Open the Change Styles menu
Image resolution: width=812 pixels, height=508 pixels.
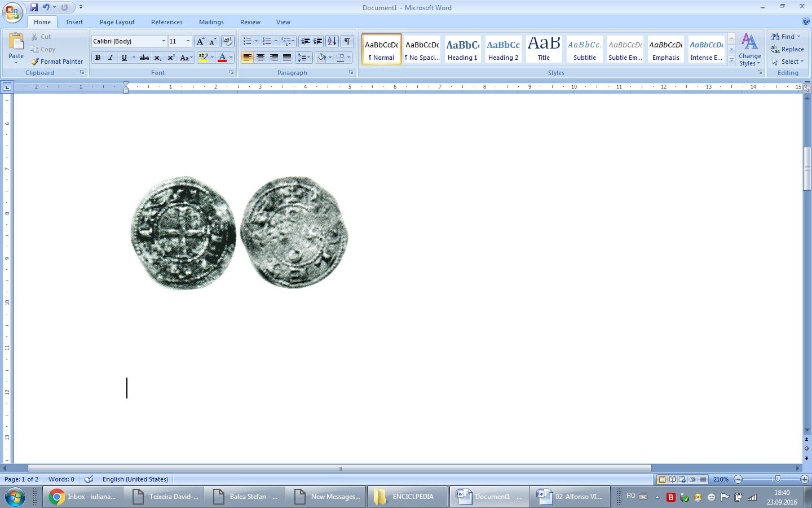pyautogui.click(x=749, y=50)
